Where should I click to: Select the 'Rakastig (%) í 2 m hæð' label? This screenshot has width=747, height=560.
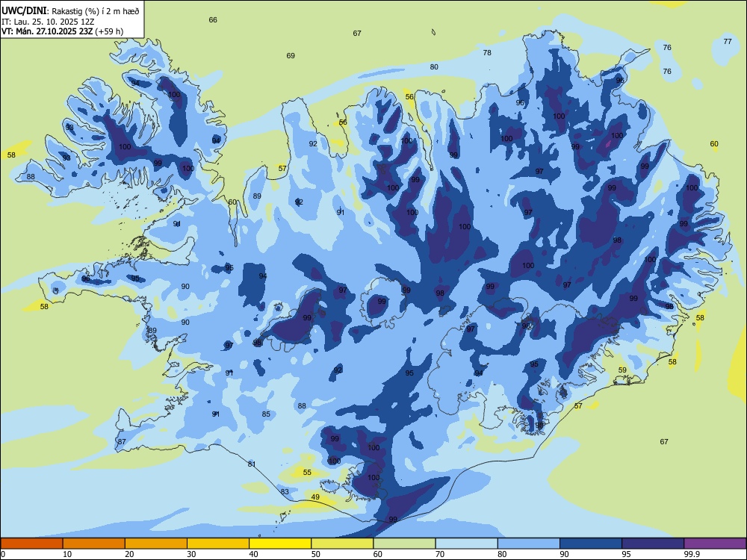pos(96,11)
